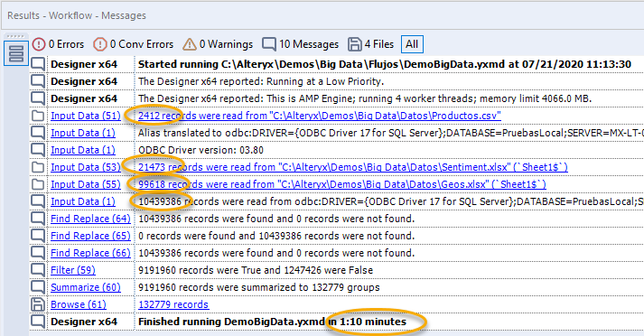The image size is (644, 336).
Task: Select 0 records were found message
Action: [276, 236]
